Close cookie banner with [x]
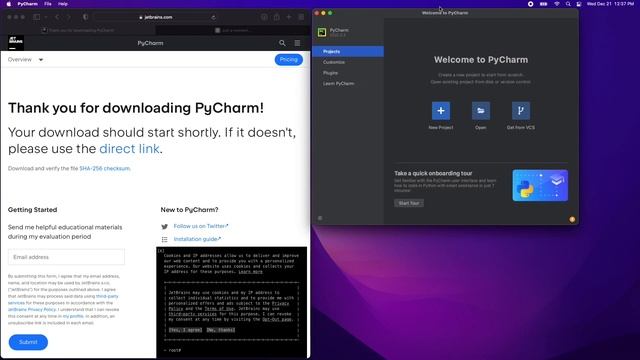 (x=161, y=251)
